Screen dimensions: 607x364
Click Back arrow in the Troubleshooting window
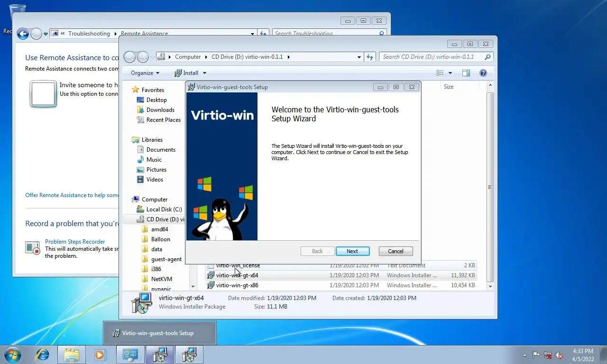[x=23, y=34]
